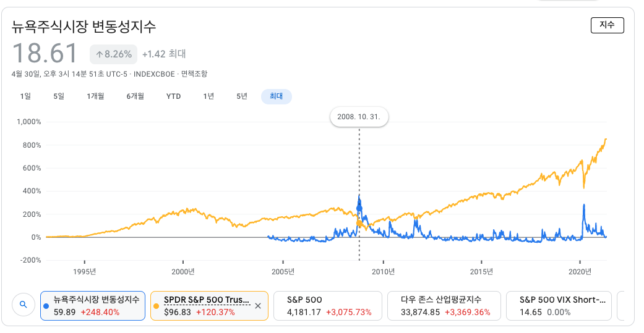644x333 pixels.
Task: Click the 1995년 axis label
Action: click(x=85, y=271)
